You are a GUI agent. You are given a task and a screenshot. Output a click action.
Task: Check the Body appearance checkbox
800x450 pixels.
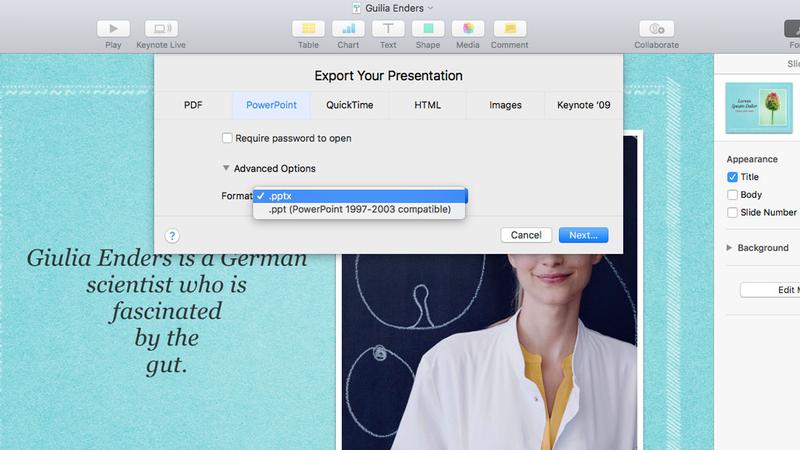tap(732, 195)
